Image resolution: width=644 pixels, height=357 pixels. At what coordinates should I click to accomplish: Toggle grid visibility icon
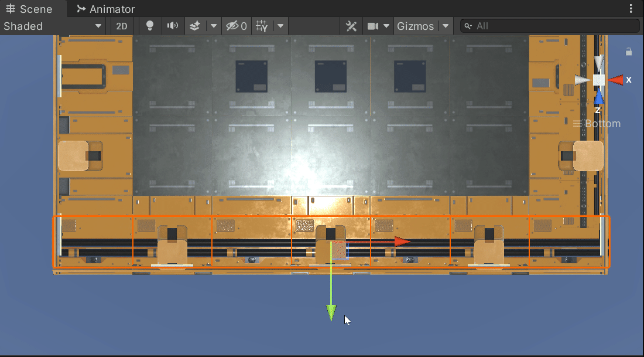(x=262, y=26)
